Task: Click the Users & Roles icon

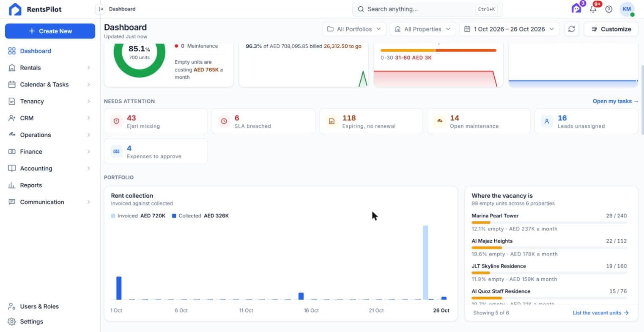Action: point(12,306)
